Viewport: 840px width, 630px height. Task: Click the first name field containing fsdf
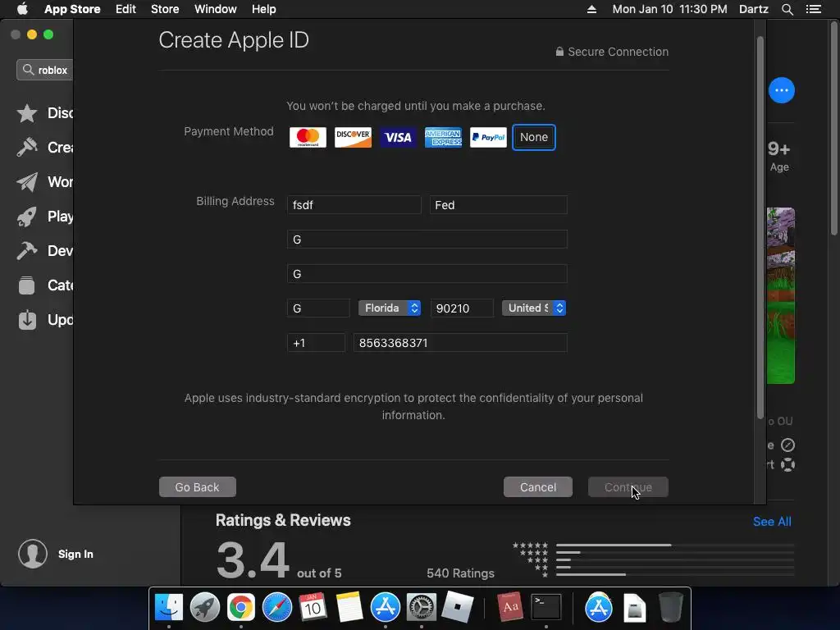pos(354,205)
